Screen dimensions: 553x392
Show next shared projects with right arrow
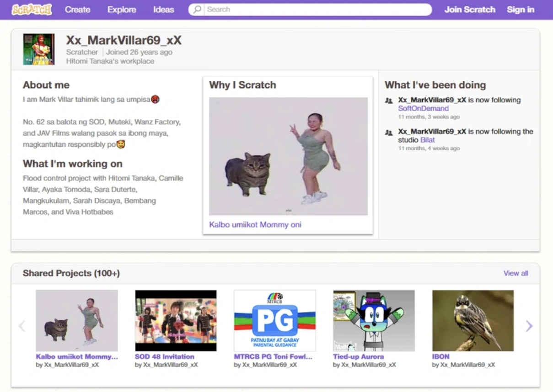(x=529, y=326)
